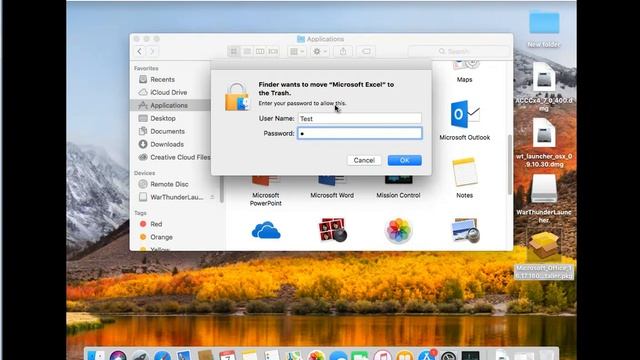Select the WarThunderLauncher drive on desktop

tap(544, 189)
